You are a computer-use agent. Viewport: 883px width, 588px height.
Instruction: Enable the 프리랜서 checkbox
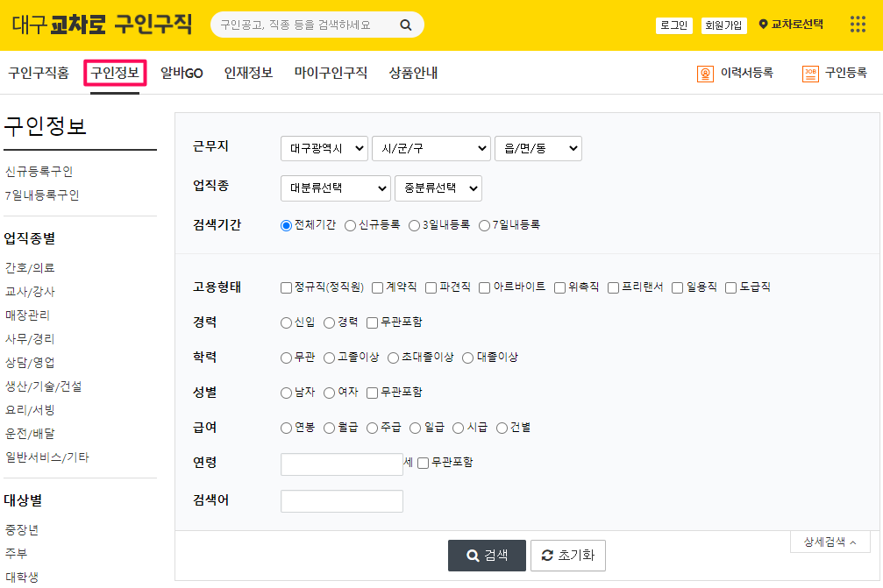pos(612,287)
